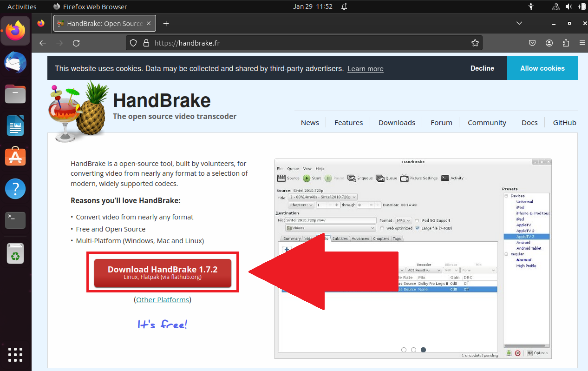Open the Other Platforms link

point(163,299)
